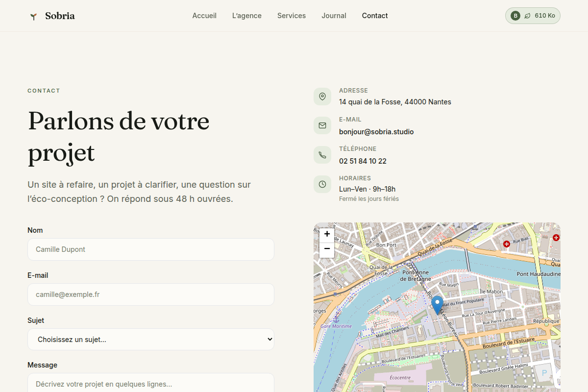Zoom in on the map
This screenshot has width=588, height=392.
coord(327,234)
